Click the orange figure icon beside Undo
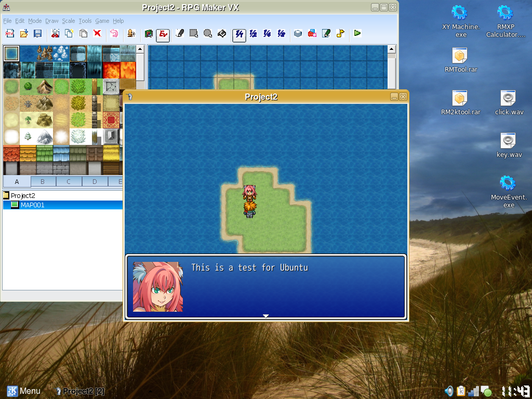The image size is (532, 399). click(x=131, y=33)
